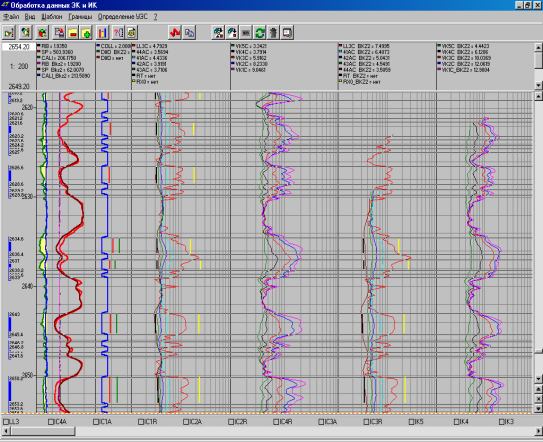Click the 2626.6 depth boundary label

[x=16, y=168]
